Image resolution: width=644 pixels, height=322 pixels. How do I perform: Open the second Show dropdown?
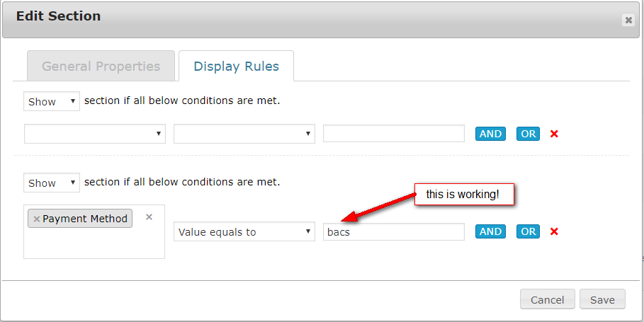52,183
